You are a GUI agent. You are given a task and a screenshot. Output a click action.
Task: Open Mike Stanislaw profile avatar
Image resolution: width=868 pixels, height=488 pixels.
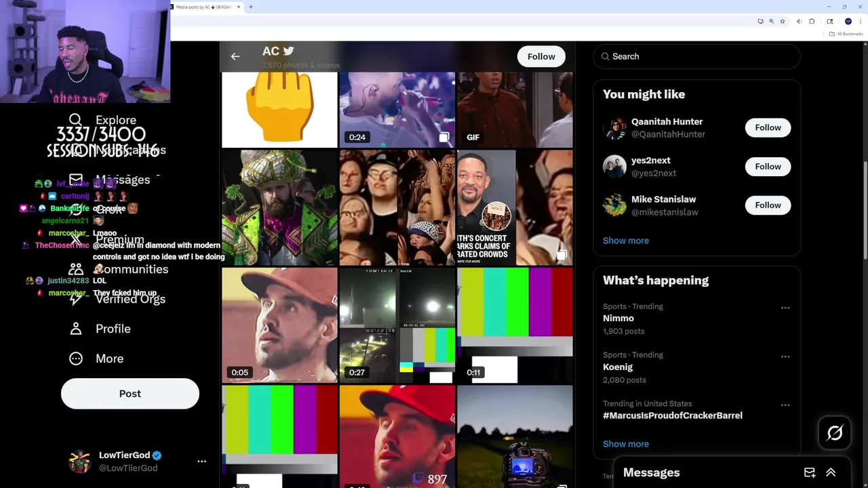(614, 205)
